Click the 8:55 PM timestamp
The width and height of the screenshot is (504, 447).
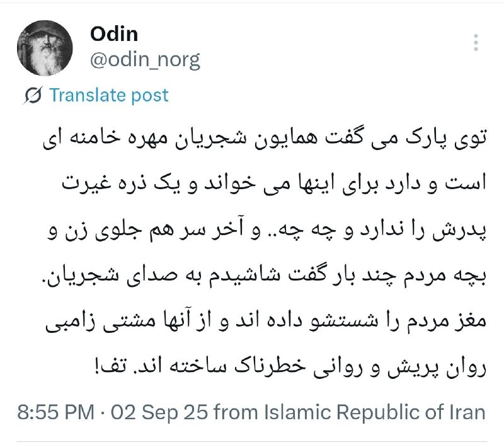click(x=55, y=412)
